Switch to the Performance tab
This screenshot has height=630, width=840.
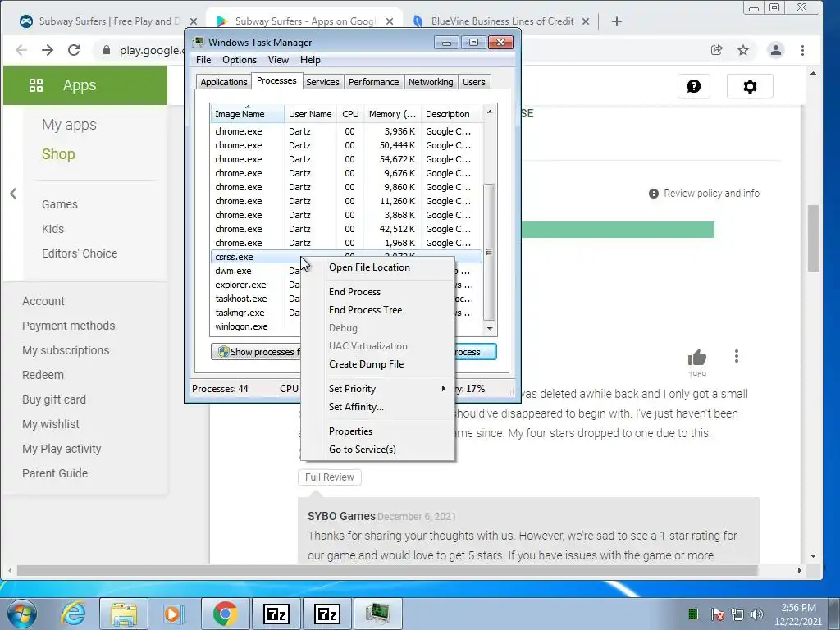pos(373,82)
